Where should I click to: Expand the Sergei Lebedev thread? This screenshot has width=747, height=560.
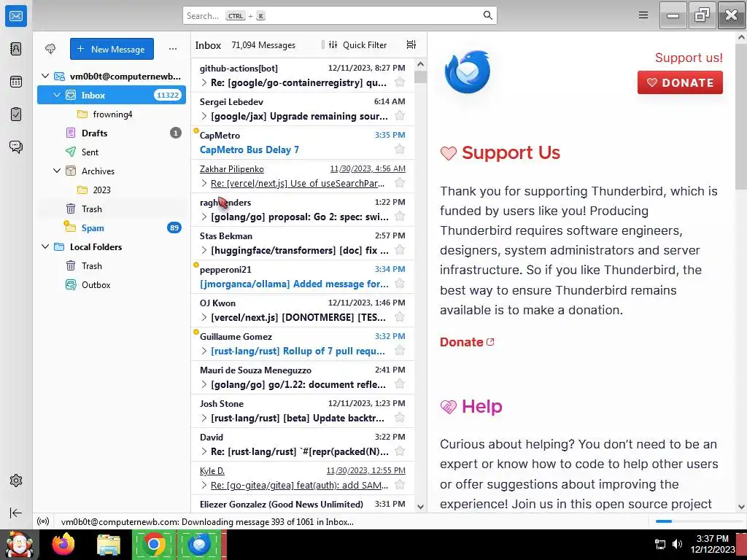(x=204, y=116)
